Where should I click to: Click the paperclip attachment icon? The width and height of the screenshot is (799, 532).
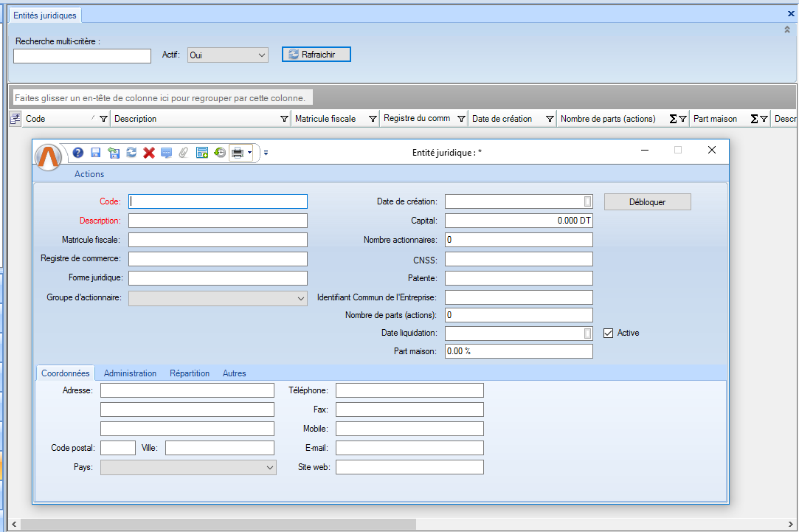tap(184, 153)
